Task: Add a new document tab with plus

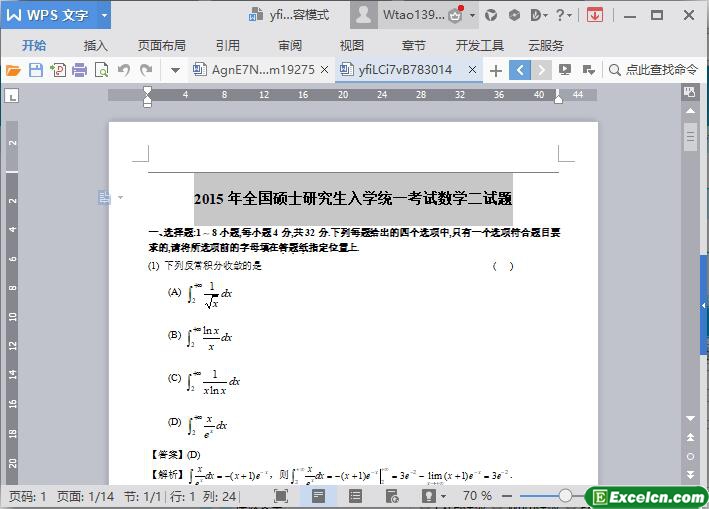Action: click(496, 71)
